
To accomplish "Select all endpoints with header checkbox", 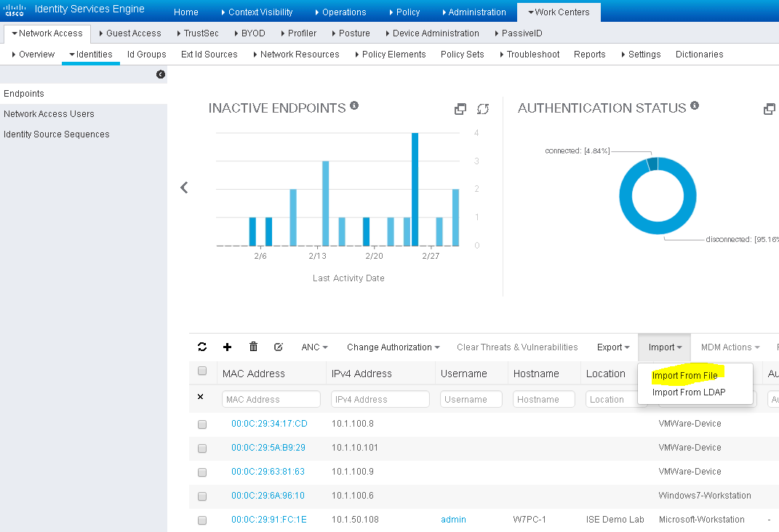I will click(202, 371).
